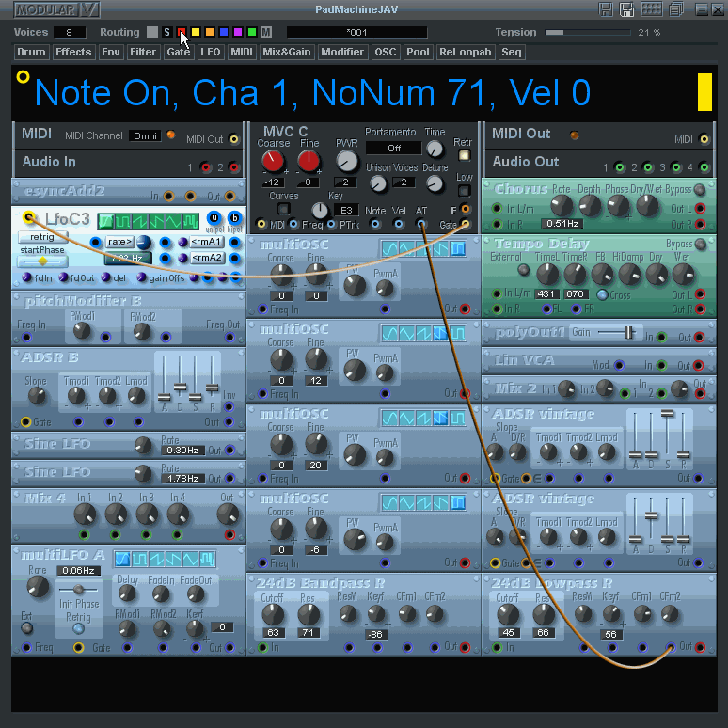The height and width of the screenshot is (728, 728).
Task: Click the MVC C Gate output jack
Action: click(x=466, y=225)
